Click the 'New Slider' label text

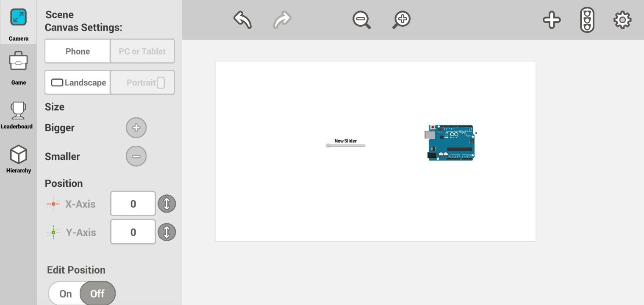coord(346,141)
